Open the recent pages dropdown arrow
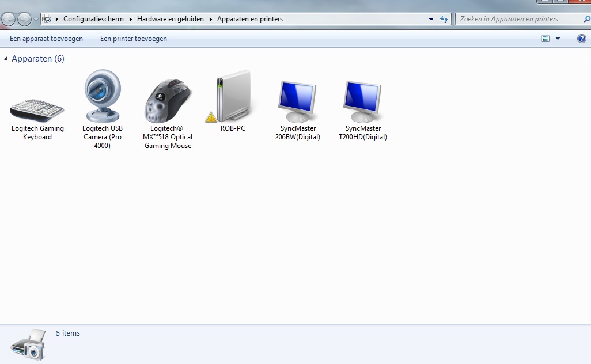591x364 pixels. point(36,19)
